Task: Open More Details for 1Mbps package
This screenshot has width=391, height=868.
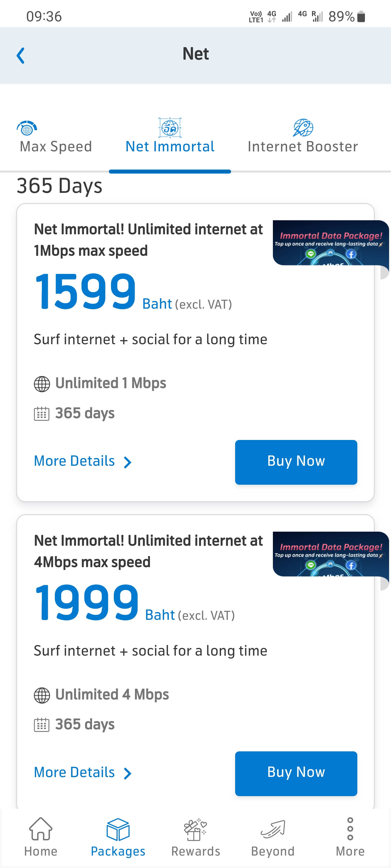Action: point(75,461)
